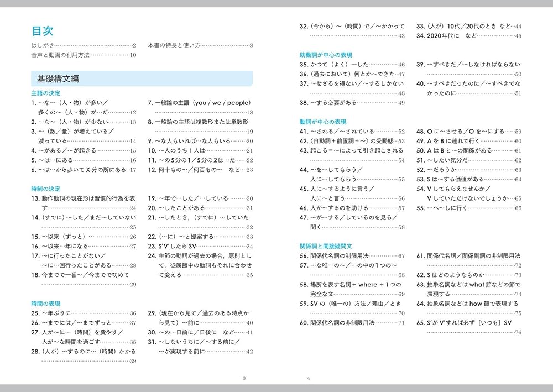Click the 基礎構文編 section banner

(x=58, y=75)
